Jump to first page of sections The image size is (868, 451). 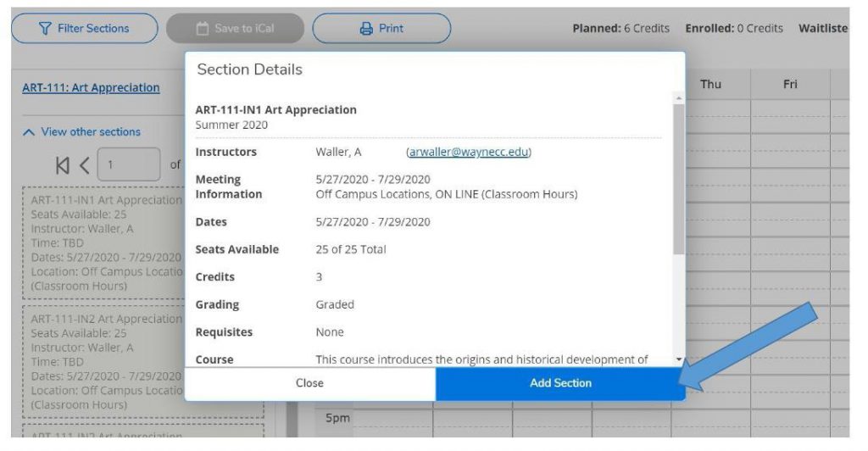(63, 164)
